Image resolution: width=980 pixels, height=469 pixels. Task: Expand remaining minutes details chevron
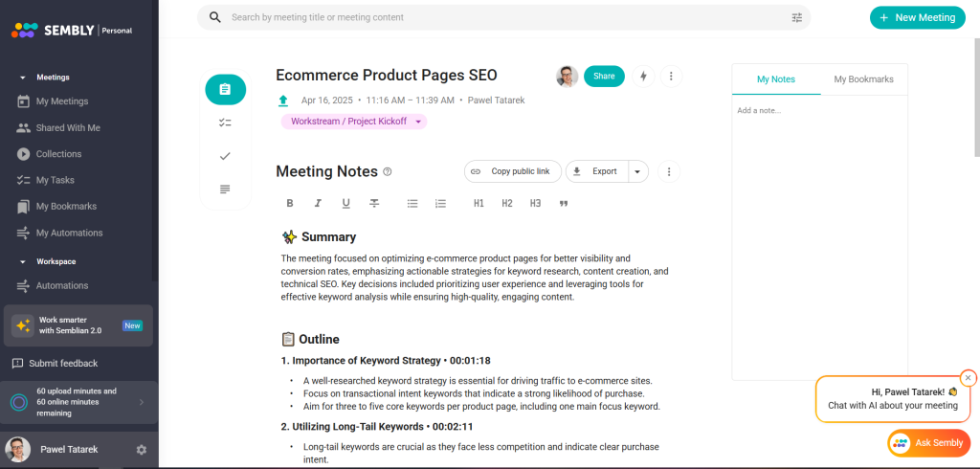coord(142,402)
